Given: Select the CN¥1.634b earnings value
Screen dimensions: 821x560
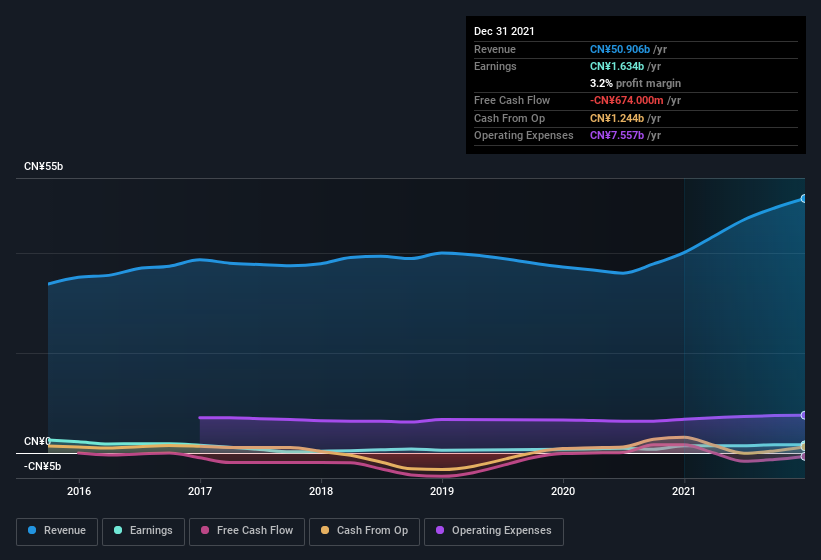Looking at the screenshot, I should (617, 66).
